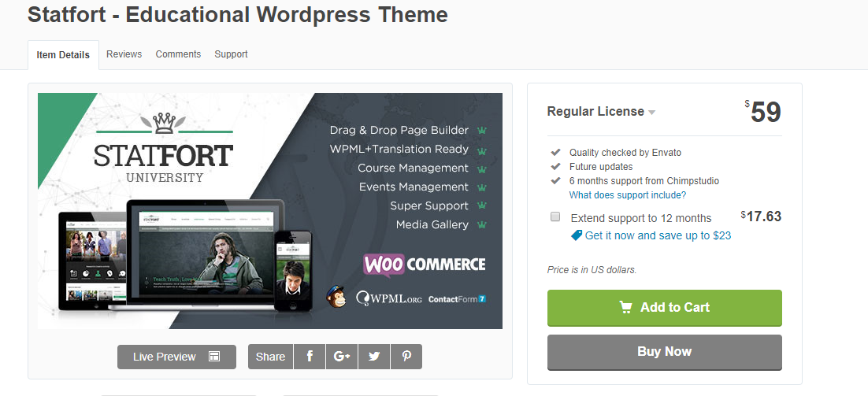Screen dimensions: 868x396
Task: Share via the Twitter bird icon
Action: pos(374,357)
